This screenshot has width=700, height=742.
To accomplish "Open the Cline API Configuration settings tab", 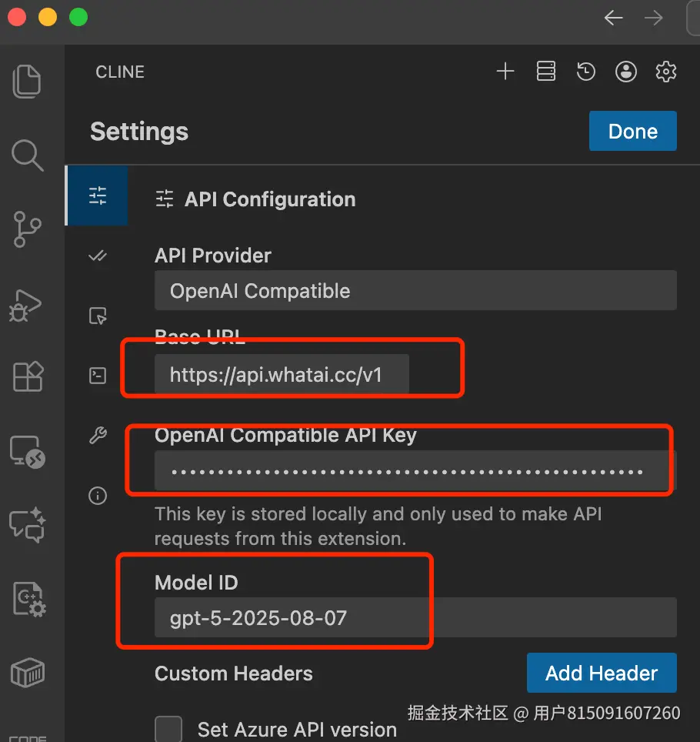I will (x=97, y=196).
